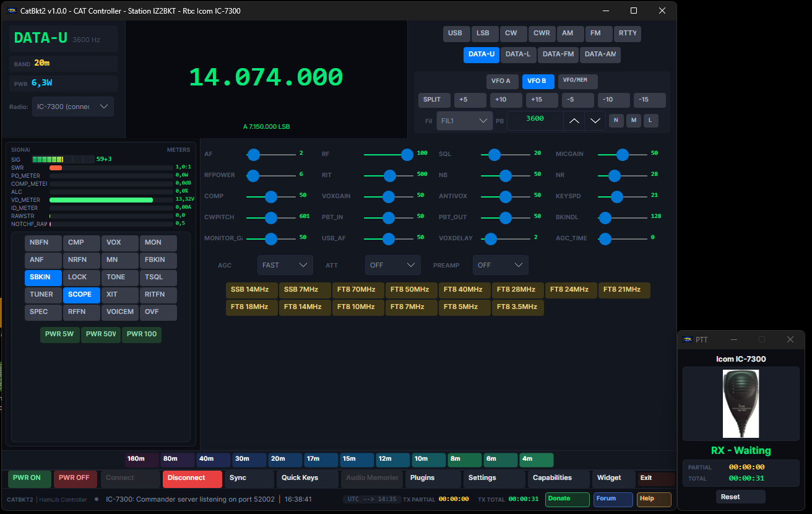Image resolution: width=812 pixels, height=514 pixels.
Task: Click the red Disconnect button
Action: point(192,479)
